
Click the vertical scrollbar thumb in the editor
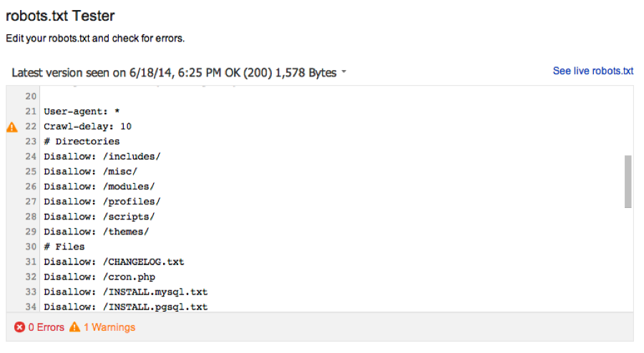point(628,182)
